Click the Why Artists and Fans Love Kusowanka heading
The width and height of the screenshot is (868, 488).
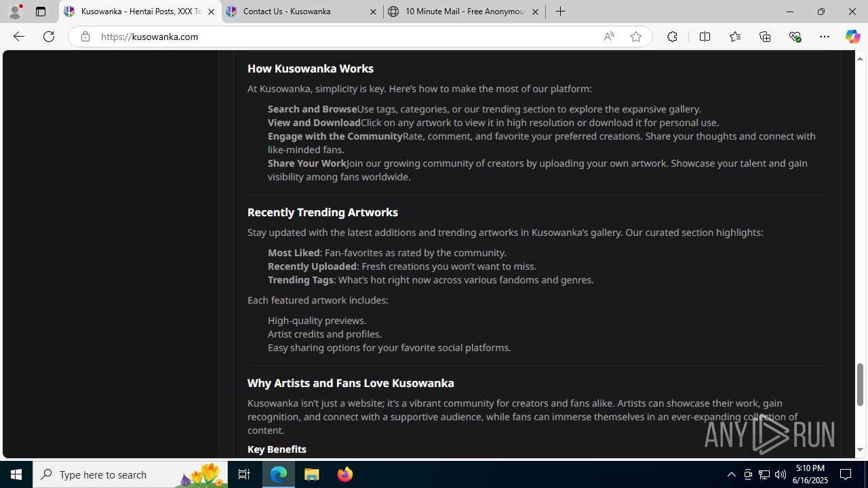pos(351,383)
